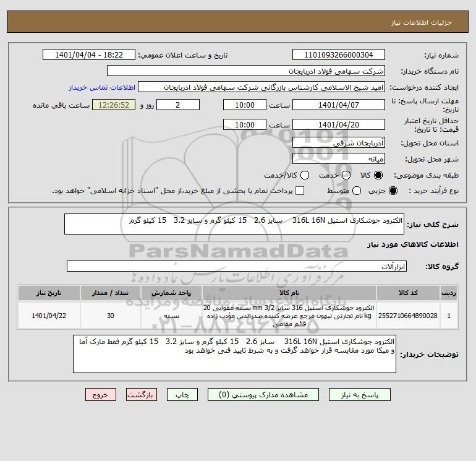Click the unit cell بسته
Viewport: 476px width, 461px height.
click(x=171, y=316)
